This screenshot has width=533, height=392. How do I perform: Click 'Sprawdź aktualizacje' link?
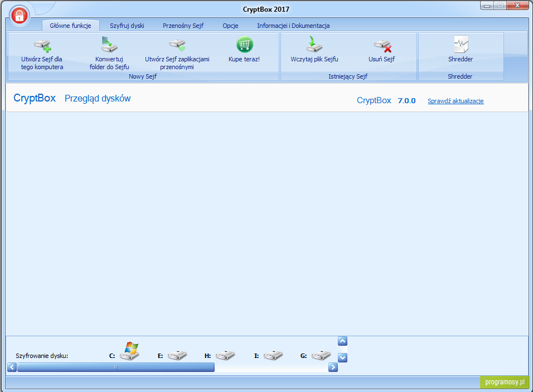456,101
